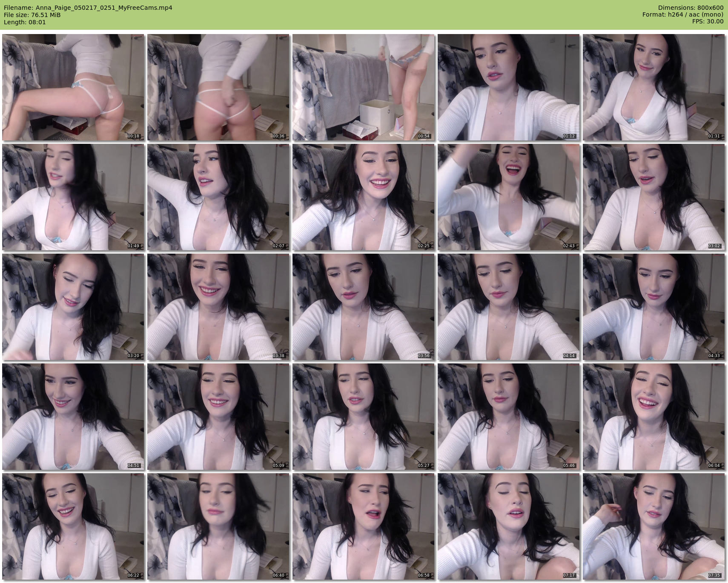Open the thumbnail stamped 05:46
This screenshot has height=583, width=728.
(x=509, y=417)
